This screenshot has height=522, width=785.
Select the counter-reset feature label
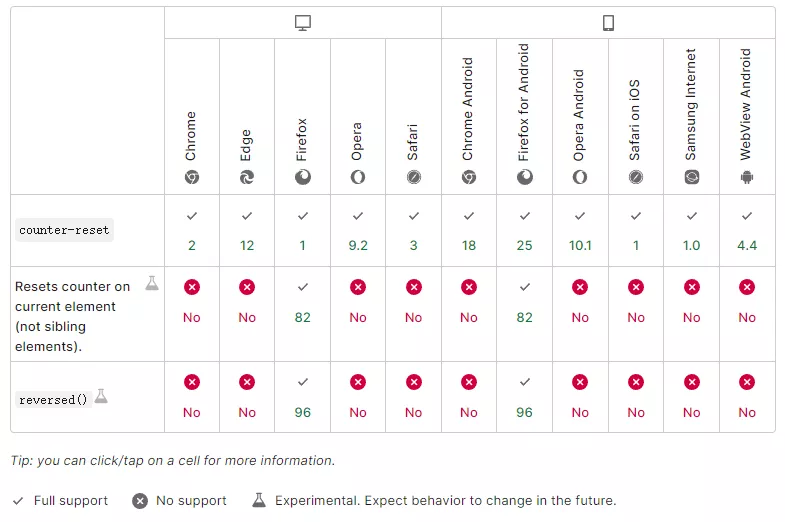[65, 230]
